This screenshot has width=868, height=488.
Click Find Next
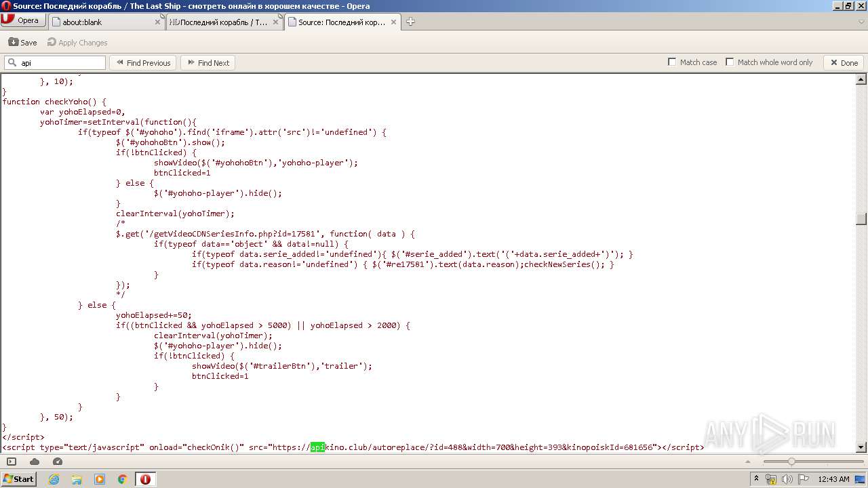click(x=208, y=63)
